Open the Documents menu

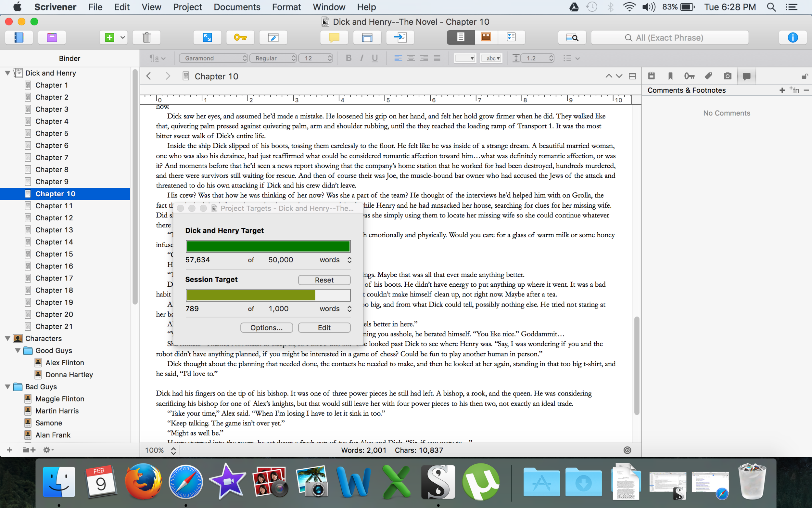click(237, 7)
